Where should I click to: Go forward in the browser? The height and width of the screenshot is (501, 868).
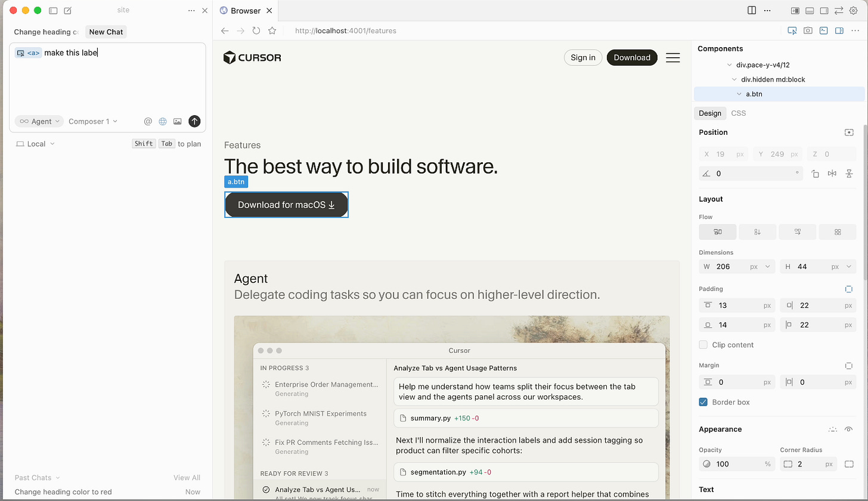click(240, 30)
